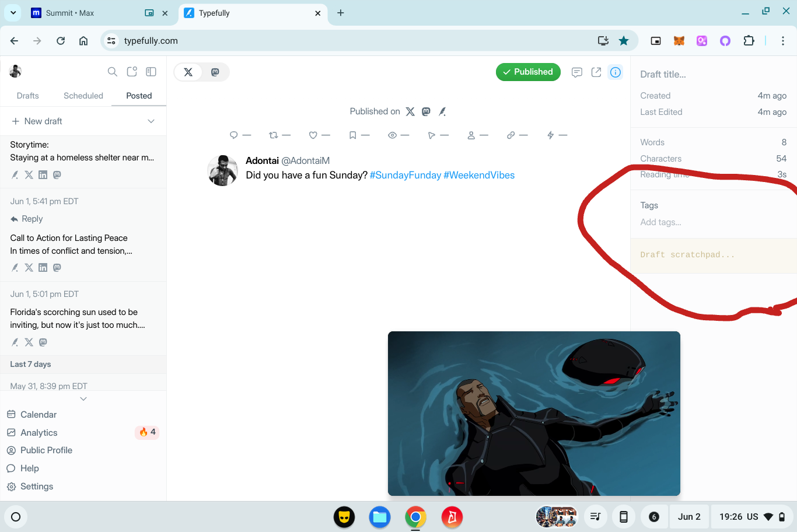Open Settings in sidebar
This screenshot has height=532, width=797.
tap(30, 487)
